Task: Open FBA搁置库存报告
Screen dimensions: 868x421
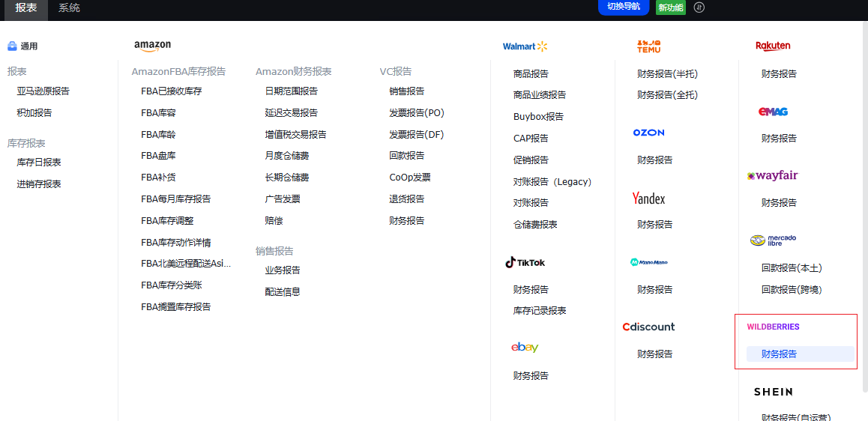Action: pos(176,306)
